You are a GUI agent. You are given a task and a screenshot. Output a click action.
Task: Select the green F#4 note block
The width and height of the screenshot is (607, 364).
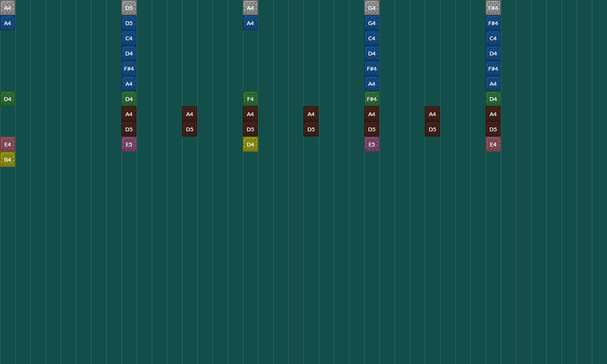click(x=372, y=99)
